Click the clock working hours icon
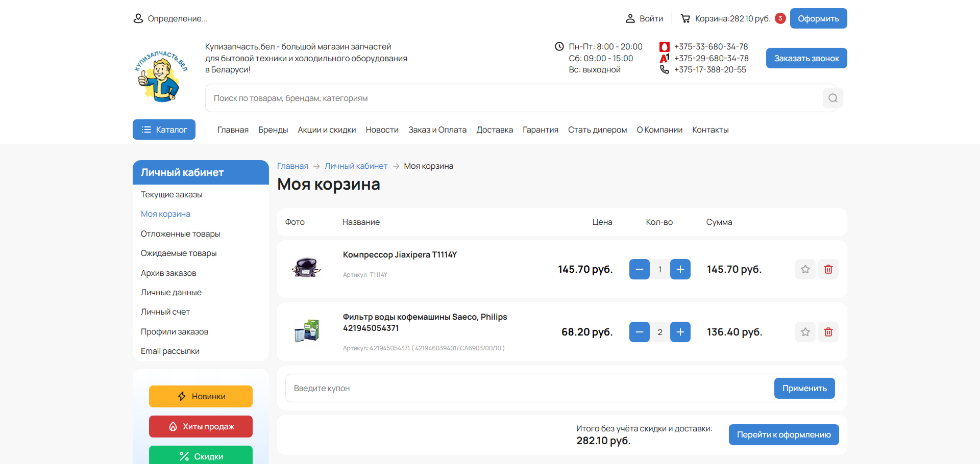 click(559, 46)
